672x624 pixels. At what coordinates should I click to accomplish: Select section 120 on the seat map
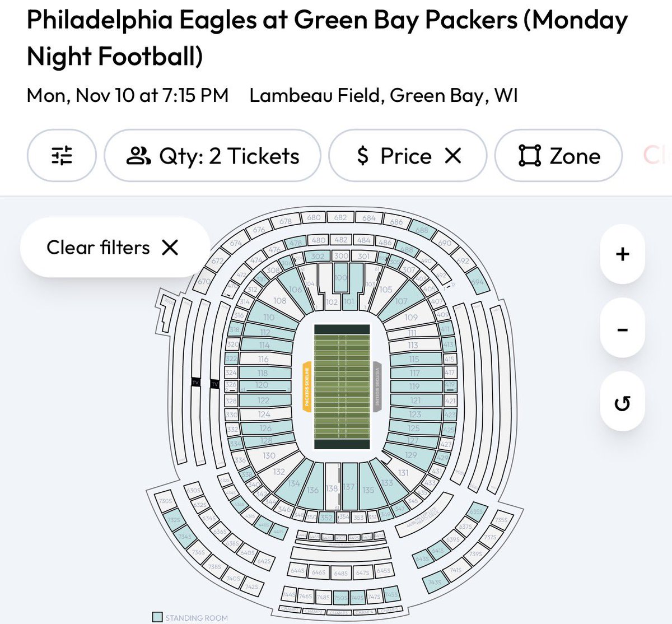pyautogui.click(x=263, y=385)
